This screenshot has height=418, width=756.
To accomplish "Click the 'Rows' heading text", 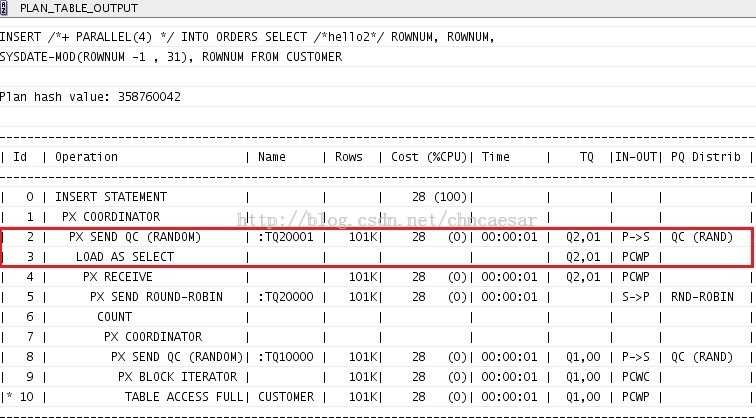I will click(x=349, y=157).
